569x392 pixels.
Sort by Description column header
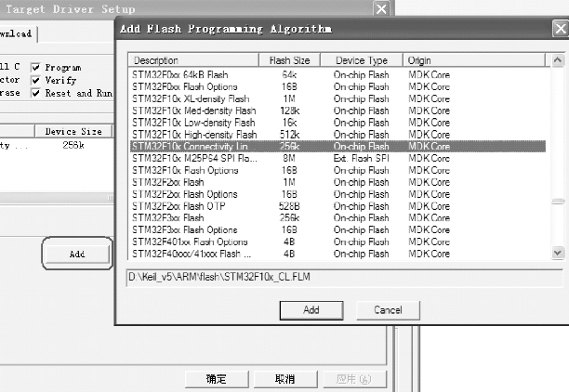[x=193, y=60]
